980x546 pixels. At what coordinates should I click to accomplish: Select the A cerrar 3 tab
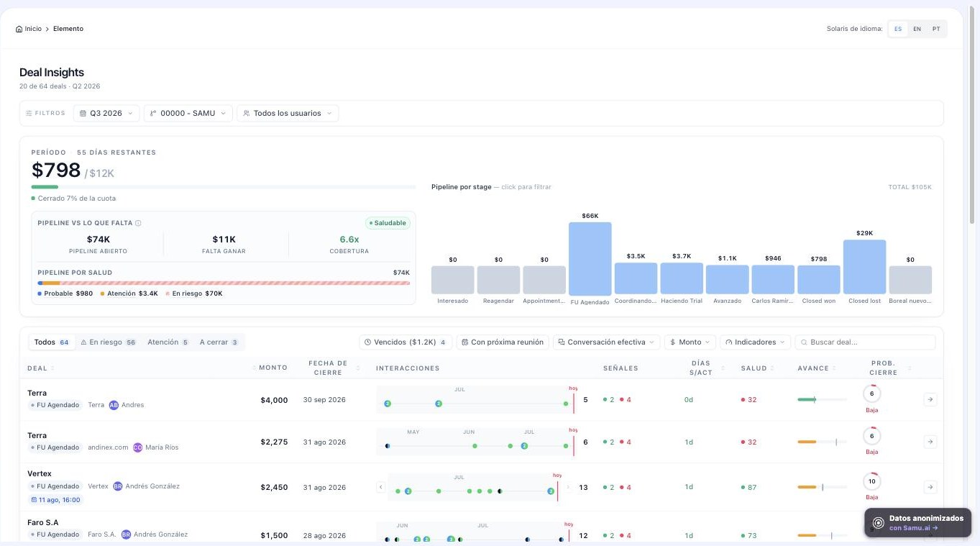pos(219,342)
